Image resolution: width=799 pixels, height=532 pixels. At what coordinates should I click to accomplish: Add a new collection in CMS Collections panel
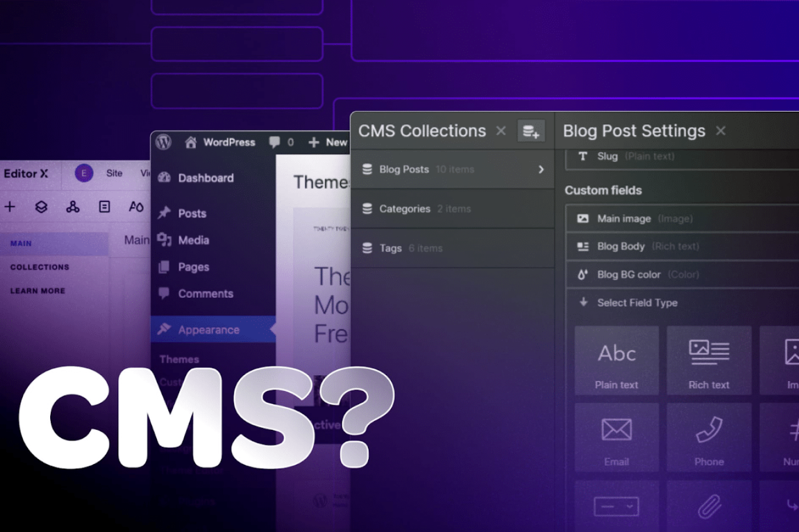531,131
